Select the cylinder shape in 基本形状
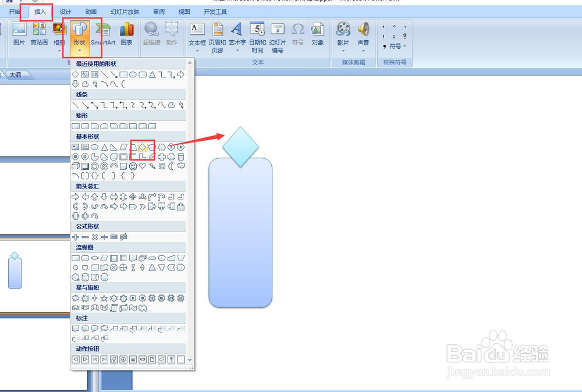Viewport: 582px width, 392px height. click(181, 156)
